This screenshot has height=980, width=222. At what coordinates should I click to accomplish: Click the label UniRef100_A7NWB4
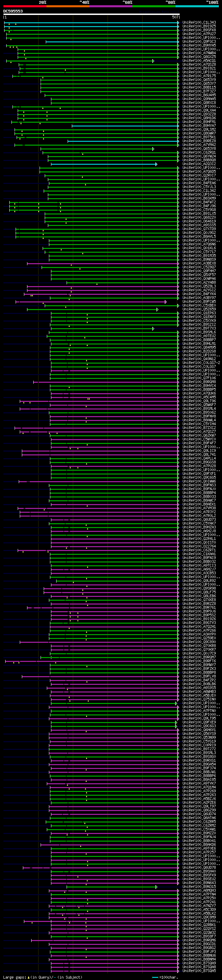199,53
